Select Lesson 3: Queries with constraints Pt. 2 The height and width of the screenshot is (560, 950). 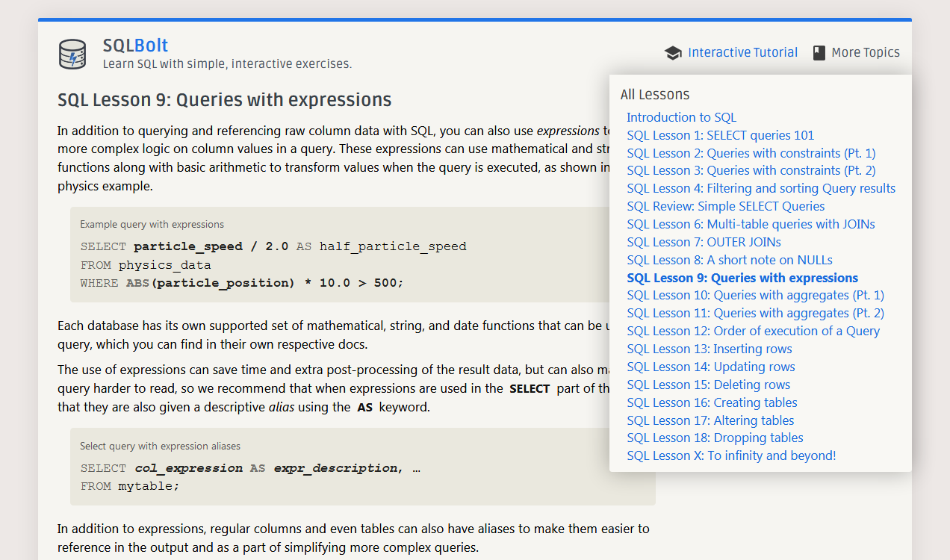pyautogui.click(x=751, y=170)
